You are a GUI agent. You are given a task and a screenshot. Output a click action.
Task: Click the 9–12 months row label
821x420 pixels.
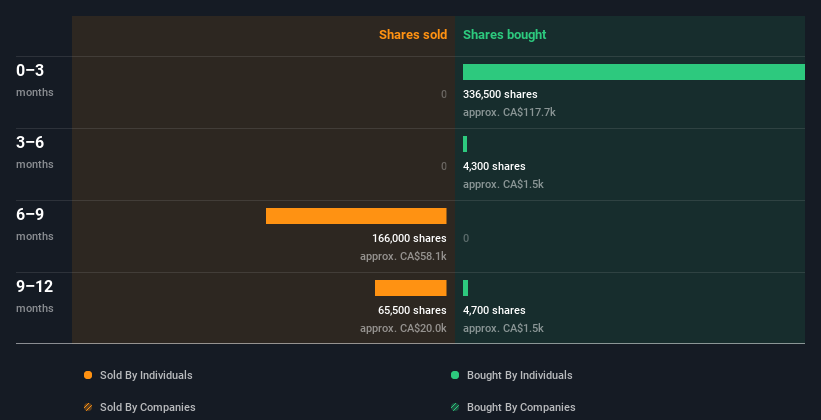tap(35, 296)
